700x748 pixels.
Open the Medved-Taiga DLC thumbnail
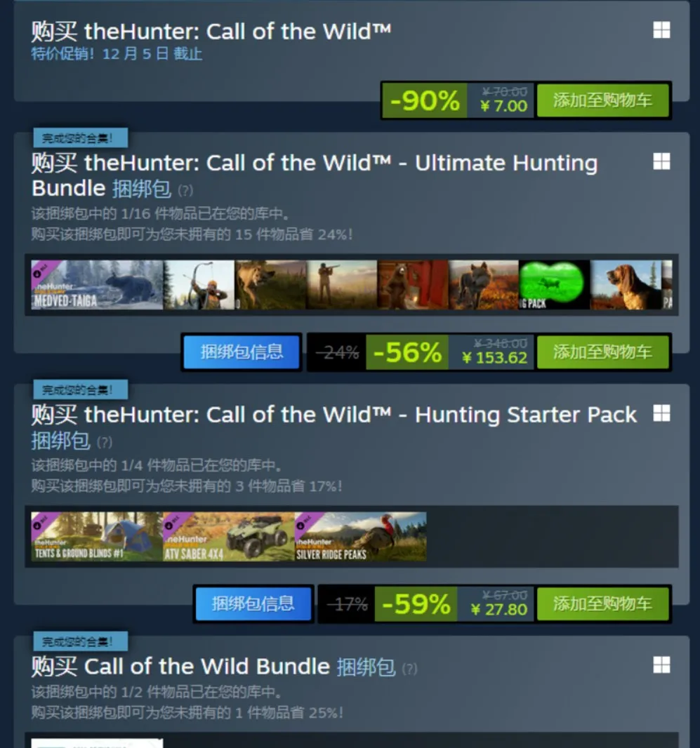(97, 285)
